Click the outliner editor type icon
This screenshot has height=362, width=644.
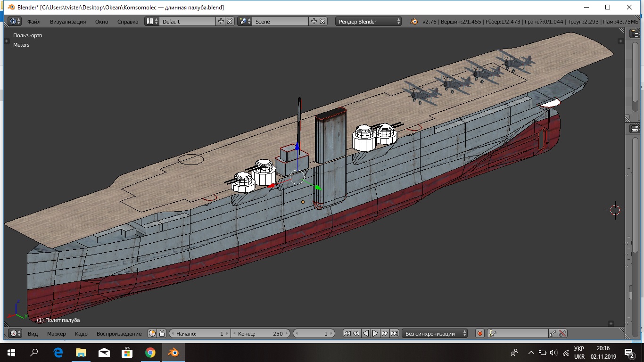click(634, 33)
